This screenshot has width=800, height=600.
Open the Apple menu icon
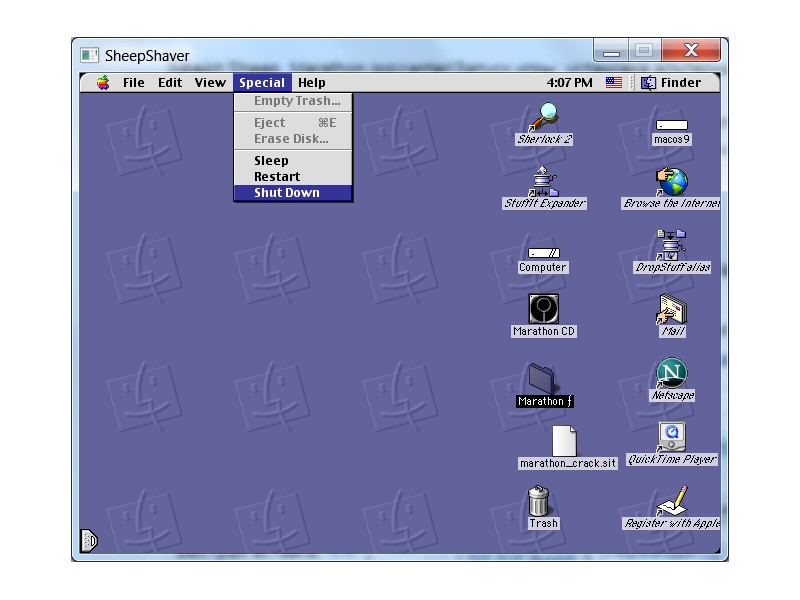click(x=103, y=83)
